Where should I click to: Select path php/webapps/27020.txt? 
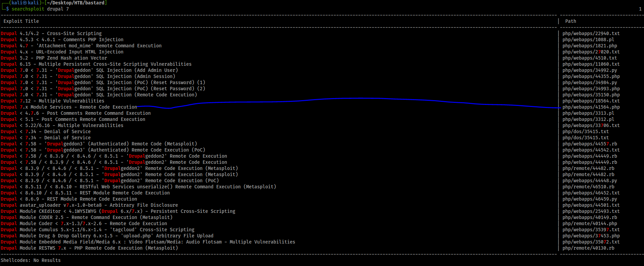(x=591, y=52)
